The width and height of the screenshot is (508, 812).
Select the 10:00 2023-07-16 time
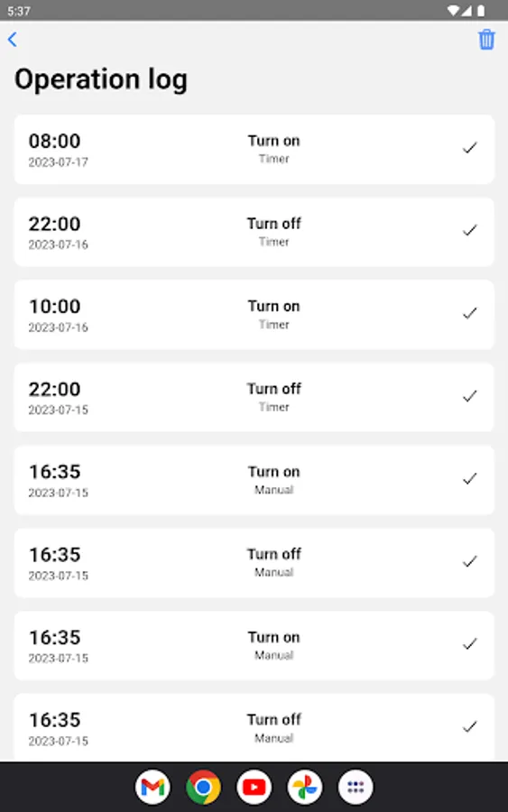[x=54, y=307]
